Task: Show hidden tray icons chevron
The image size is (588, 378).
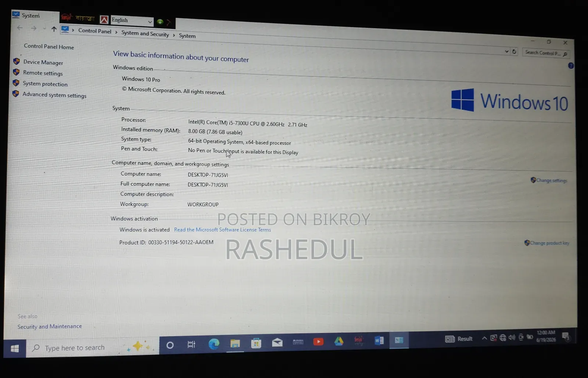Action: (x=484, y=338)
